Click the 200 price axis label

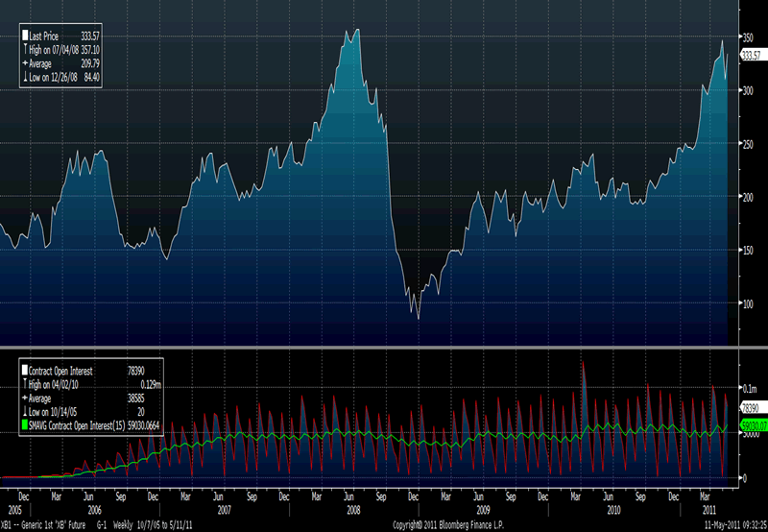coord(748,198)
